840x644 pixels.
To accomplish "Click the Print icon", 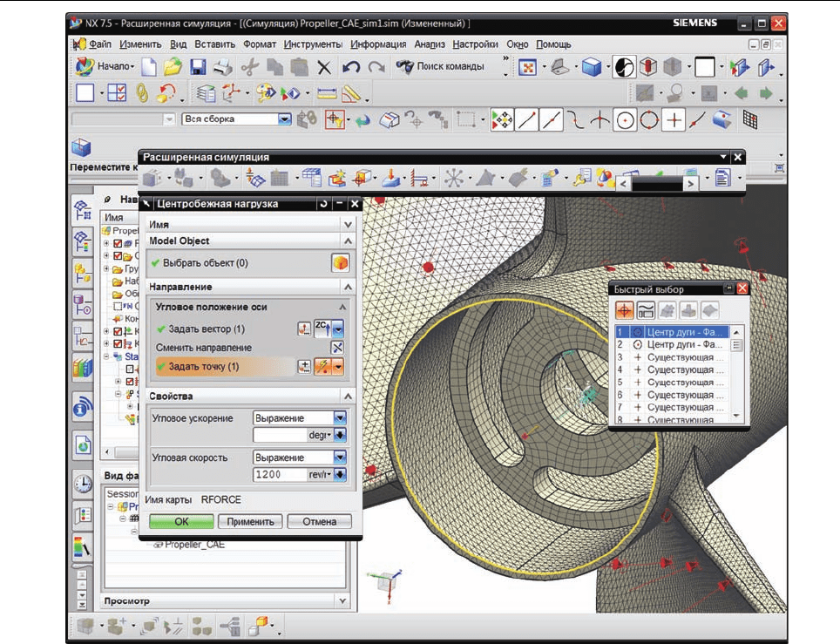I will (222, 67).
